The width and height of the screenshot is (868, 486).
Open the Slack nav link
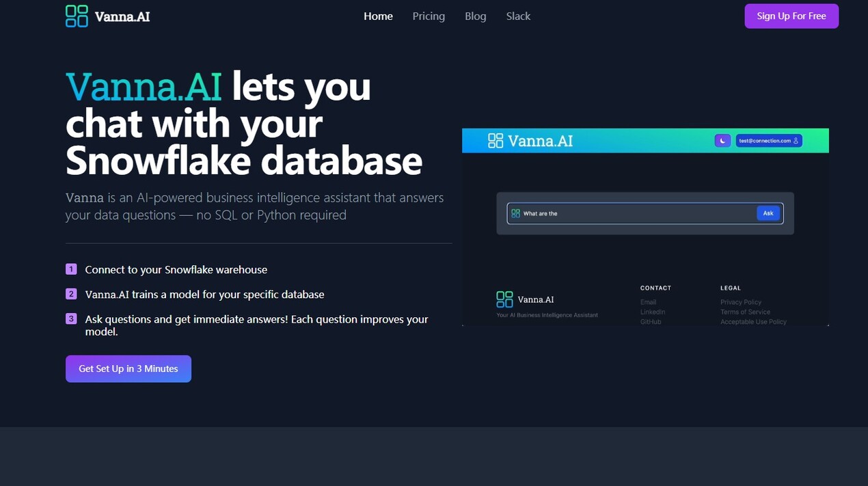(518, 16)
